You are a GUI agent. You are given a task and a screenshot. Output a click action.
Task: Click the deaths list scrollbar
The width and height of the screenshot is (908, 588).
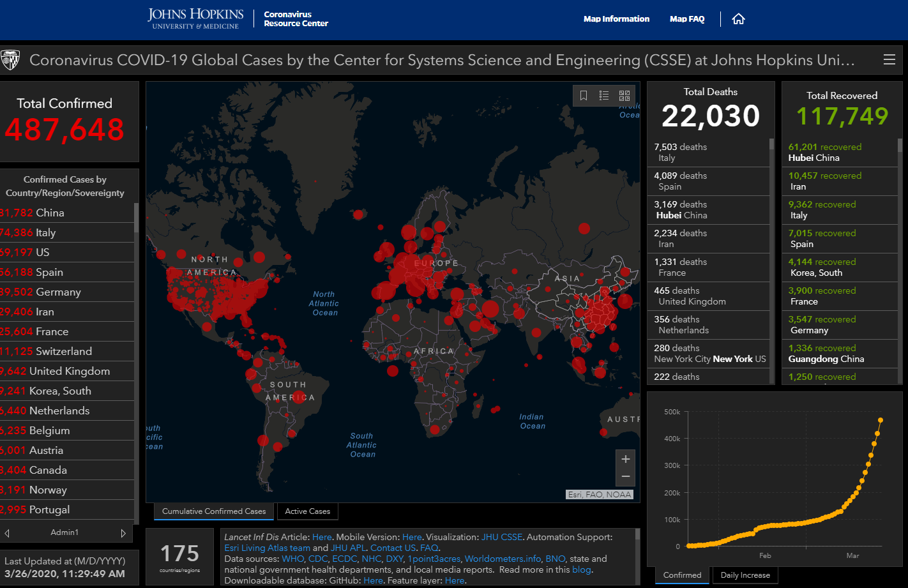[771, 144]
